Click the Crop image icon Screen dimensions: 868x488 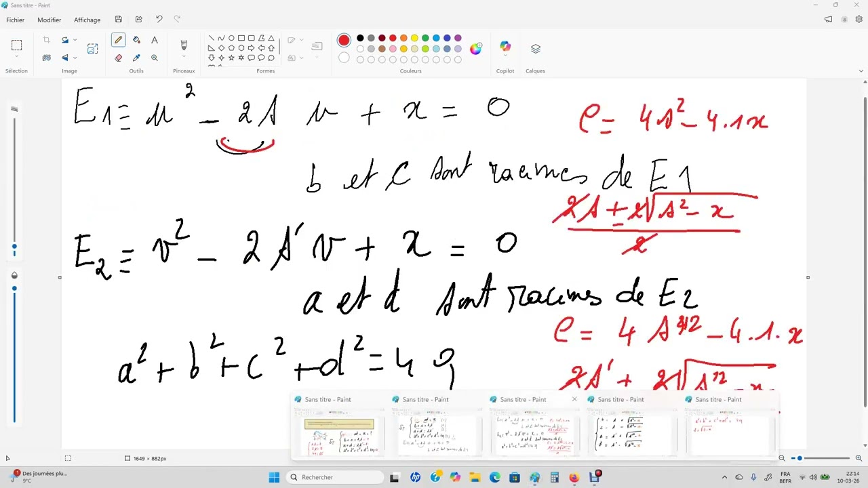(x=47, y=40)
